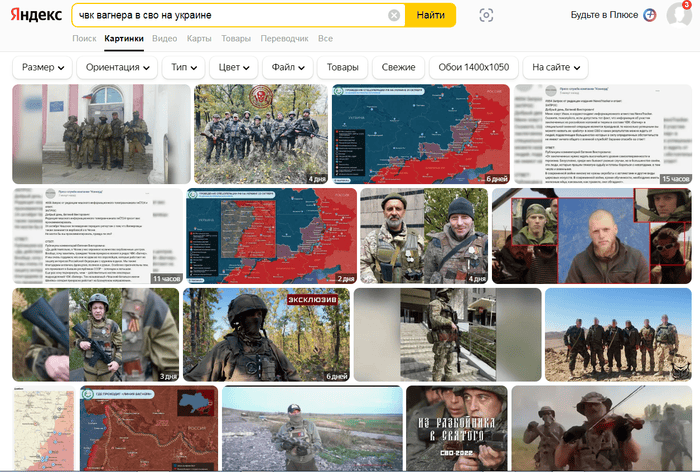This screenshot has width=700, height=472.
Task: Open the ЭКСКЛЮЗИВ soldier thumbnail
Action: (266, 335)
